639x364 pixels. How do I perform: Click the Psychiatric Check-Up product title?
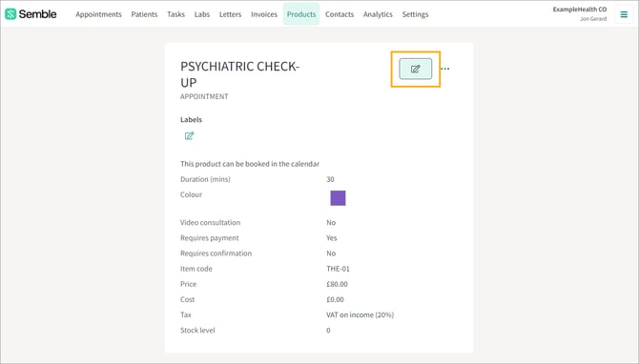click(x=240, y=74)
